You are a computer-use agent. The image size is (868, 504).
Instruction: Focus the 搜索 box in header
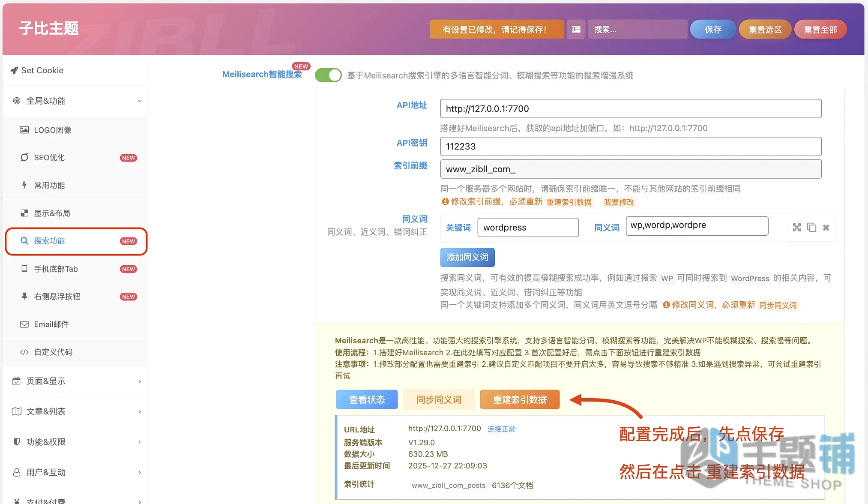point(638,29)
